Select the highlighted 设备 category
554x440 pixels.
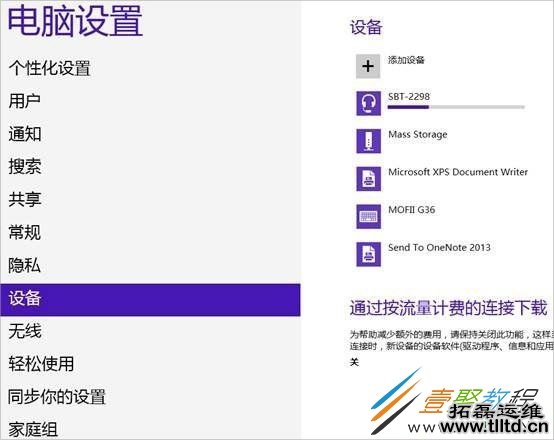click(x=150, y=300)
